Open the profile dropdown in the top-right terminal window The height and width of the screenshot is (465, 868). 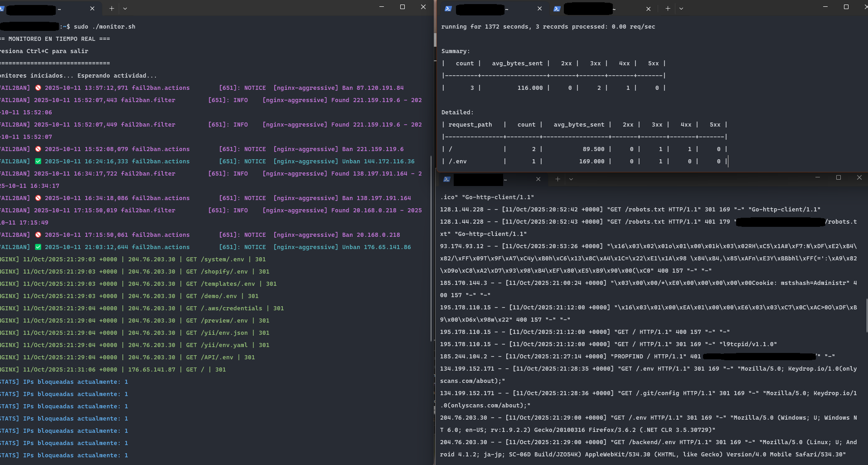point(681,9)
